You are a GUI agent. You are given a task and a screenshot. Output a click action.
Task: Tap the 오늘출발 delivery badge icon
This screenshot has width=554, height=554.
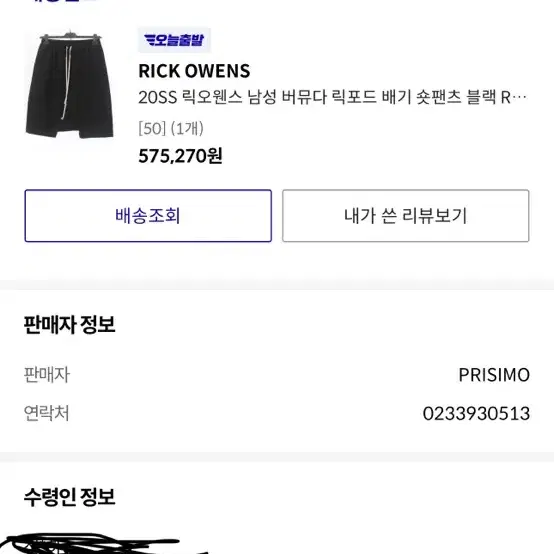(x=174, y=40)
